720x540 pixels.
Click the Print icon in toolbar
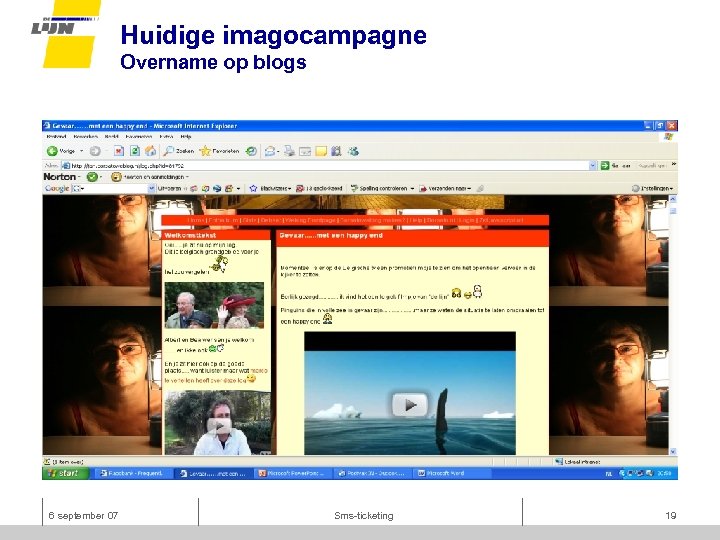(289, 151)
